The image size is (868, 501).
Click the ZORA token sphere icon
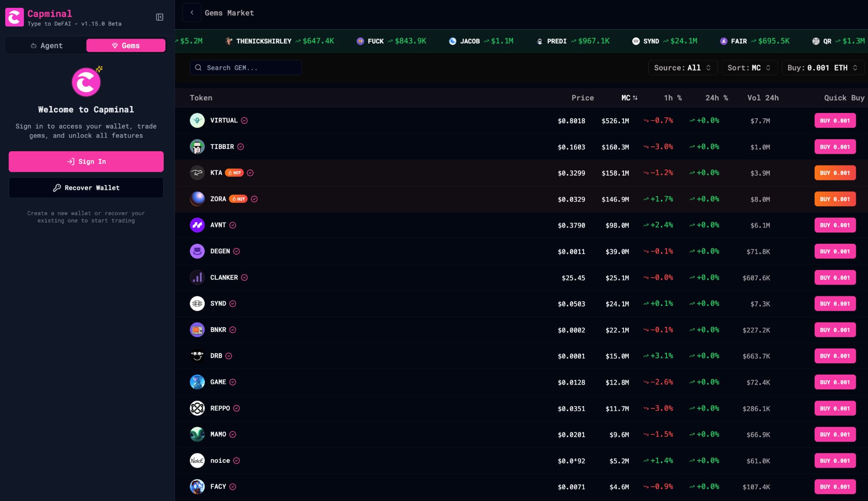point(197,199)
